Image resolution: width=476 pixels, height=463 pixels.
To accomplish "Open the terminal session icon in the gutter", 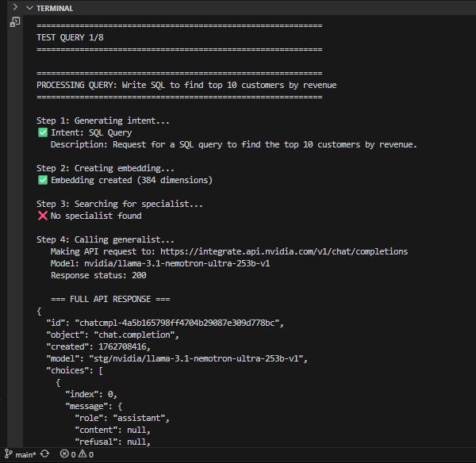I will pyautogui.click(x=15, y=22).
